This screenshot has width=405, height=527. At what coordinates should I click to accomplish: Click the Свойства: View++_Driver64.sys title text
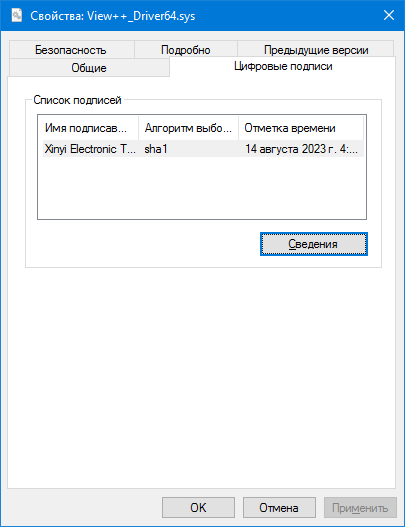pos(113,16)
